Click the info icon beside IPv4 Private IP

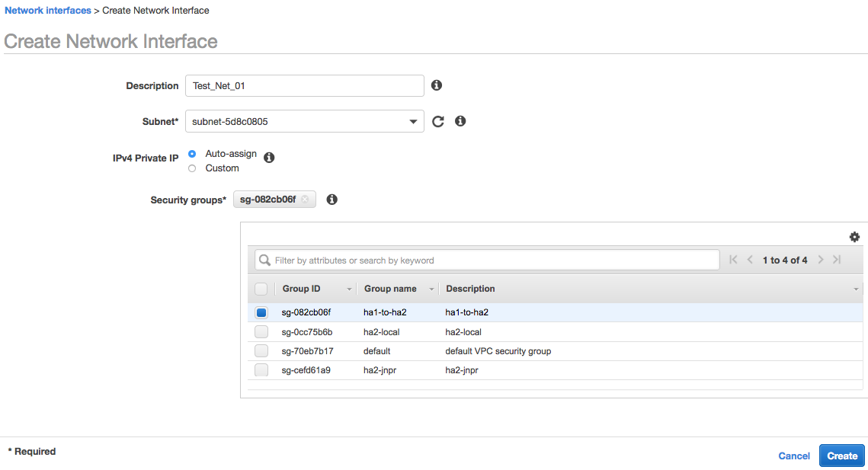[x=269, y=158]
